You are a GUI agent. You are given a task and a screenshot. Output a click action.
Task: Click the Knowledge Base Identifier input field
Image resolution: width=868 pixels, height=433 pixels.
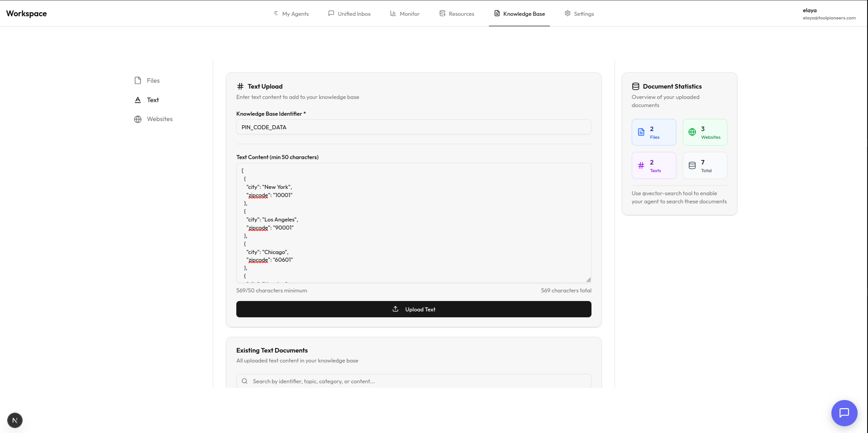[413, 127]
